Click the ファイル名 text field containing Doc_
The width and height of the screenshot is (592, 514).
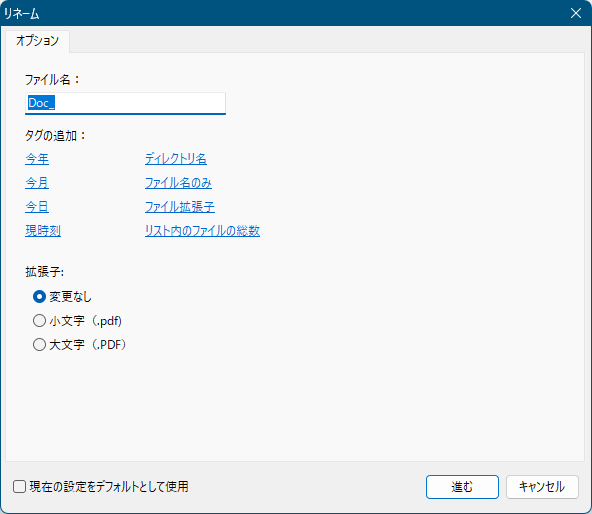[x=125, y=103]
